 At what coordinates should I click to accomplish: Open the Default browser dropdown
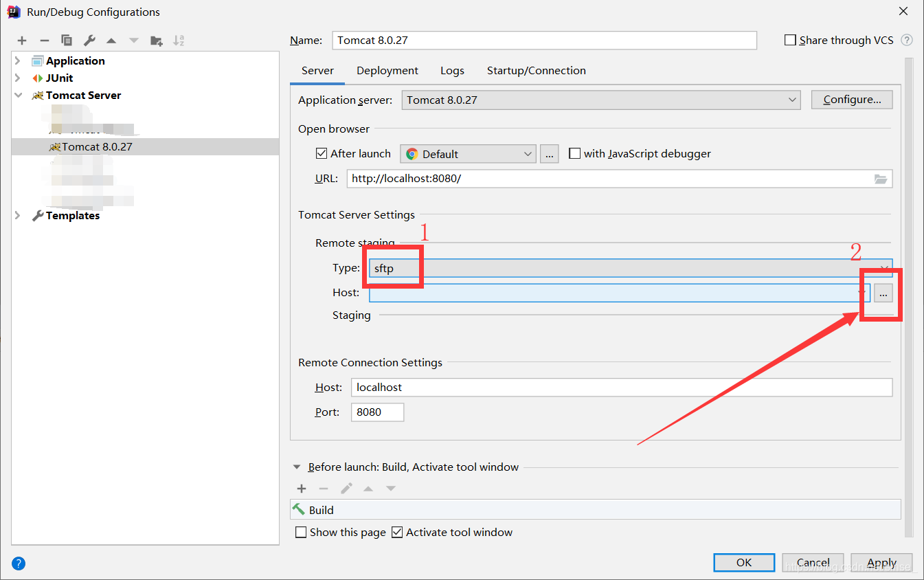[x=469, y=154]
